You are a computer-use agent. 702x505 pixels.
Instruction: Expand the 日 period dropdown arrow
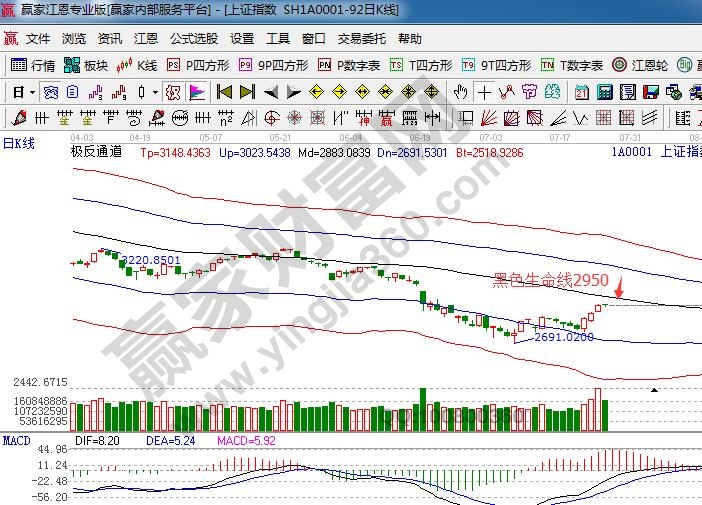[x=32, y=92]
